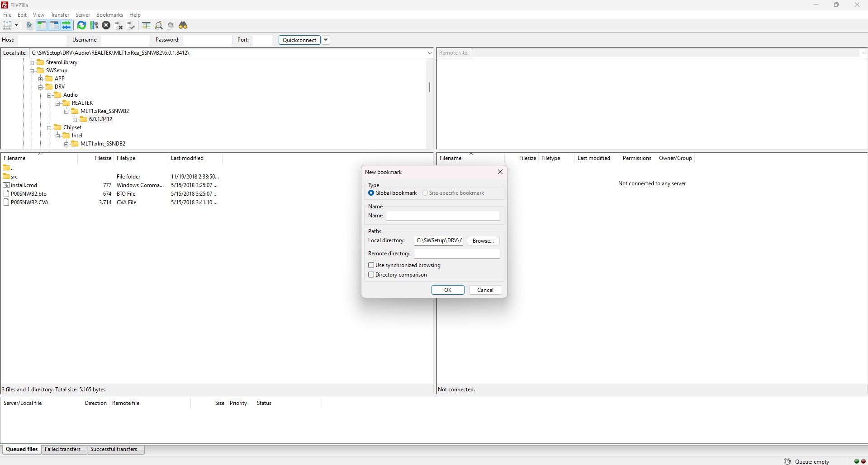Click the Remote directory input field
The width and height of the screenshot is (868, 465).
pos(457,254)
